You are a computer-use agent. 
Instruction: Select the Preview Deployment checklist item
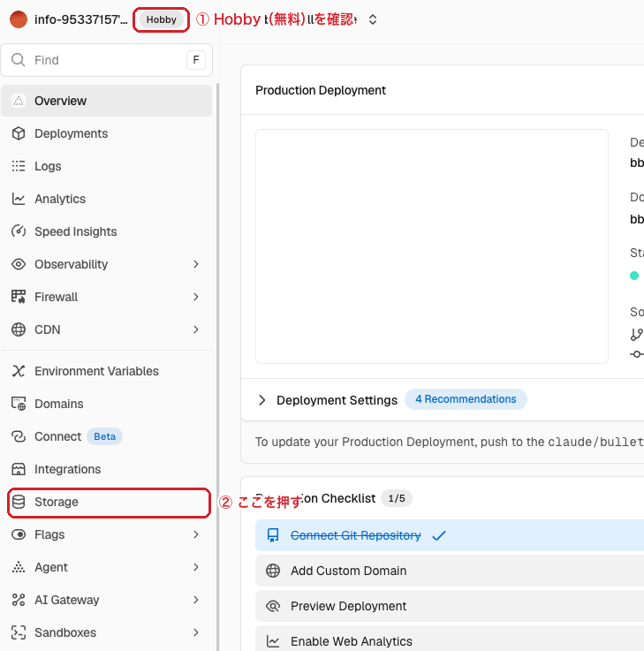(450, 606)
